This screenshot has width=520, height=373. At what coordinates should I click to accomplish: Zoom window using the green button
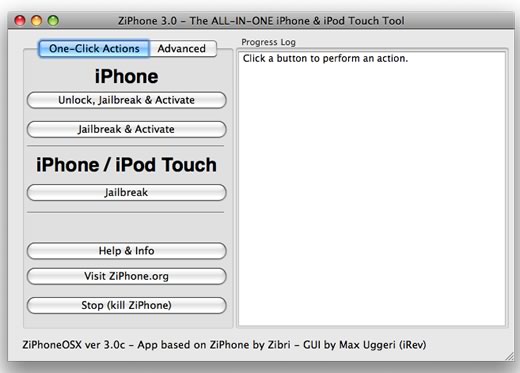pyautogui.click(x=53, y=21)
